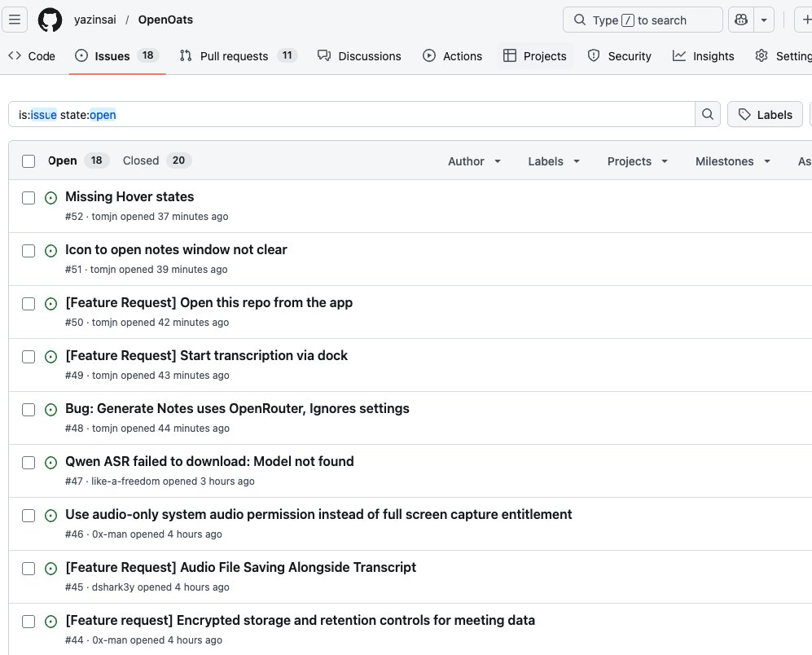This screenshot has width=812, height=655.
Task: Click the create new plus button
Action: (805, 20)
